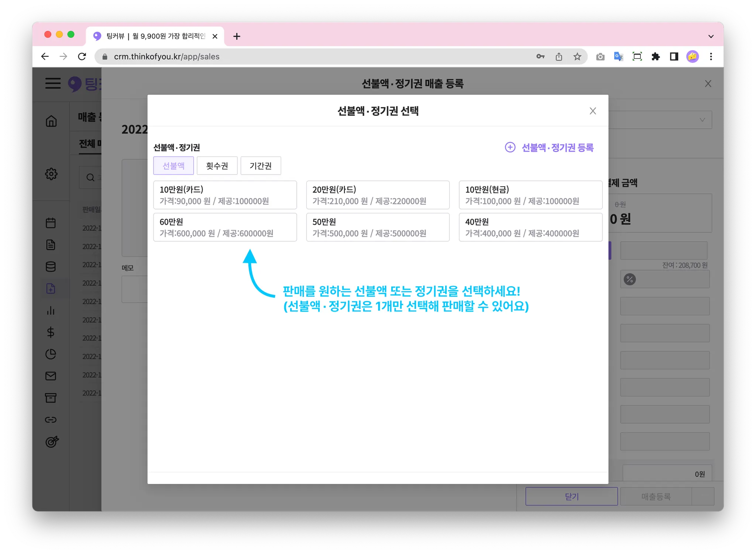This screenshot has height=554, width=756.
Task: Click the 닫기 button
Action: click(571, 496)
